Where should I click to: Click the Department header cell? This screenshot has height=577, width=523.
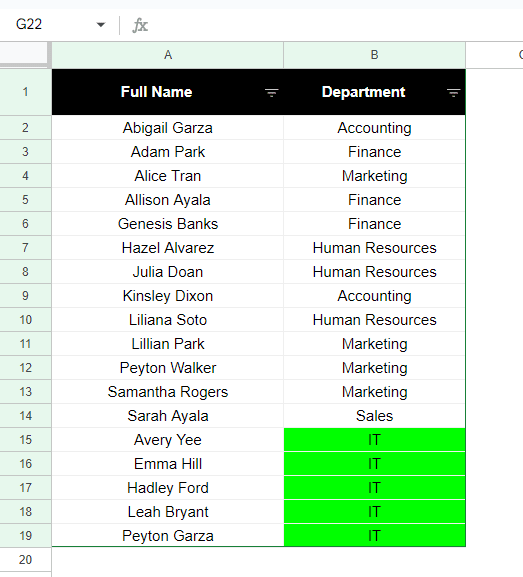374,92
